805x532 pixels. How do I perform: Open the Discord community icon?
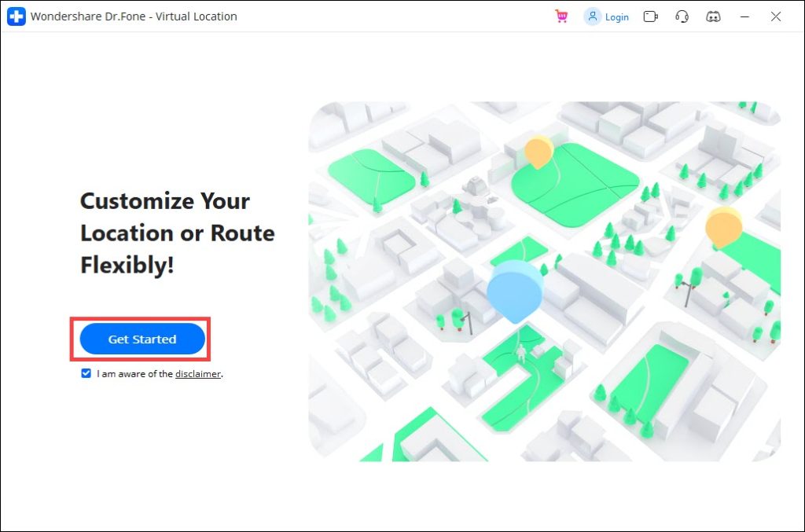pos(713,17)
